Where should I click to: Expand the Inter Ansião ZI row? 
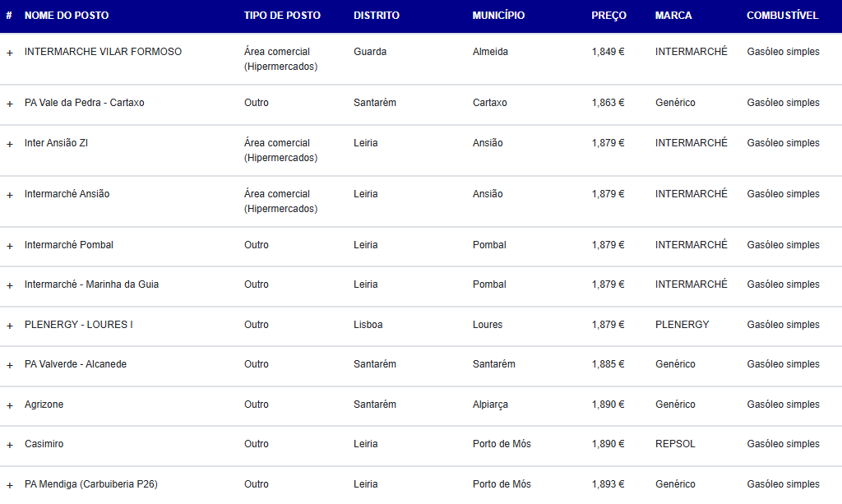(10, 144)
